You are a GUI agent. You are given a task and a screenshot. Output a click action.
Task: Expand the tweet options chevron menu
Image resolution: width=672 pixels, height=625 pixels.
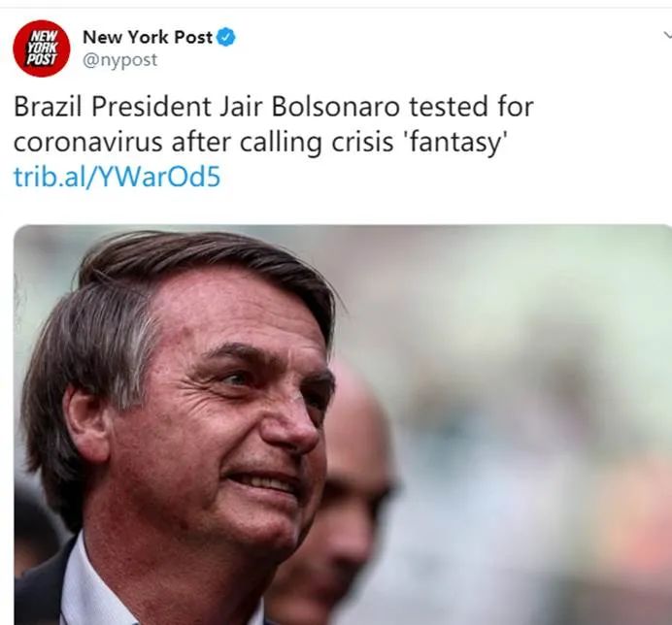coord(668,35)
